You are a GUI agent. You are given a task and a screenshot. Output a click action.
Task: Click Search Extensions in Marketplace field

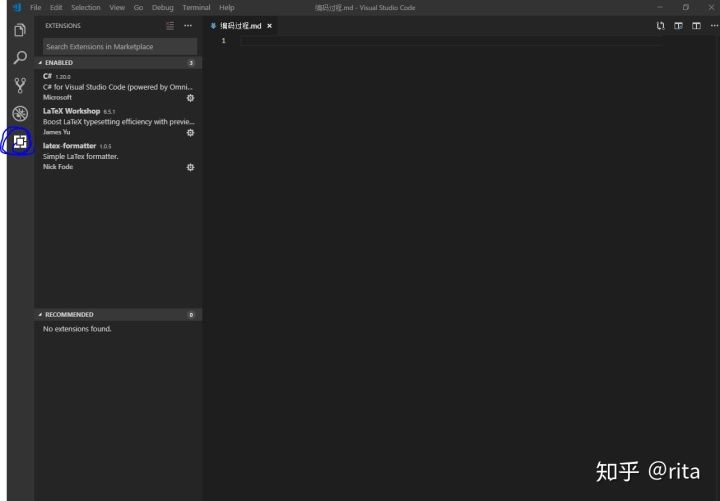[120, 46]
